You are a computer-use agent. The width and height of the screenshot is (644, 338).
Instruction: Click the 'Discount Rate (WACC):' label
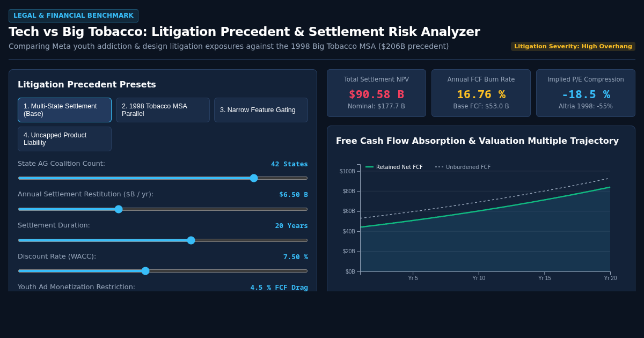pyautogui.click(x=57, y=256)
